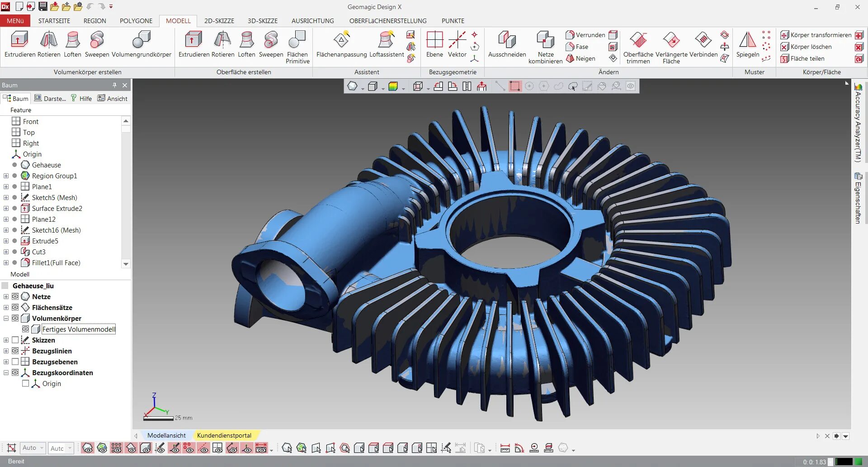Activate the Verbinden tool
The width and height of the screenshot is (868, 467).
pyautogui.click(x=703, y=44)
